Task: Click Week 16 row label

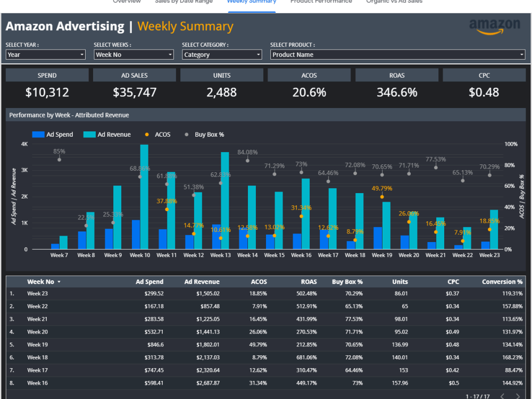Action: (37, 383)
